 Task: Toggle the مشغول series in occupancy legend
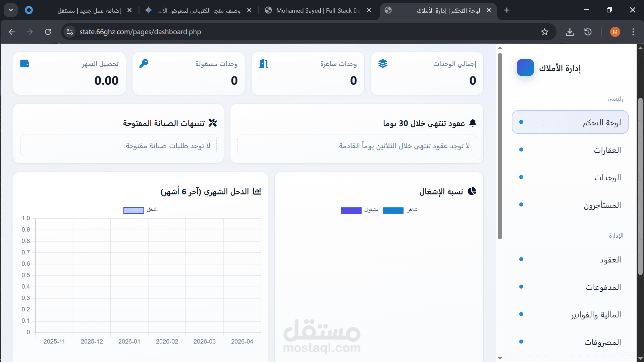pyautogui.click(x=351, y=210)
